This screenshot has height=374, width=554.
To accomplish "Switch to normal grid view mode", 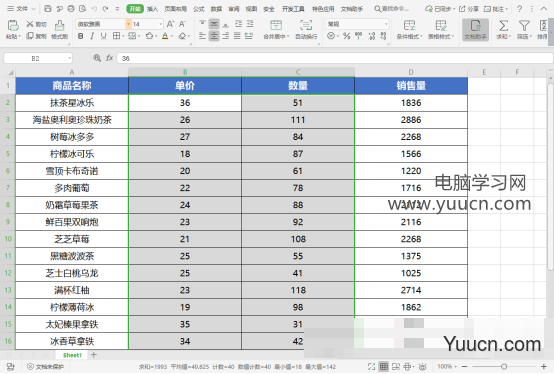I will [384, 367].
